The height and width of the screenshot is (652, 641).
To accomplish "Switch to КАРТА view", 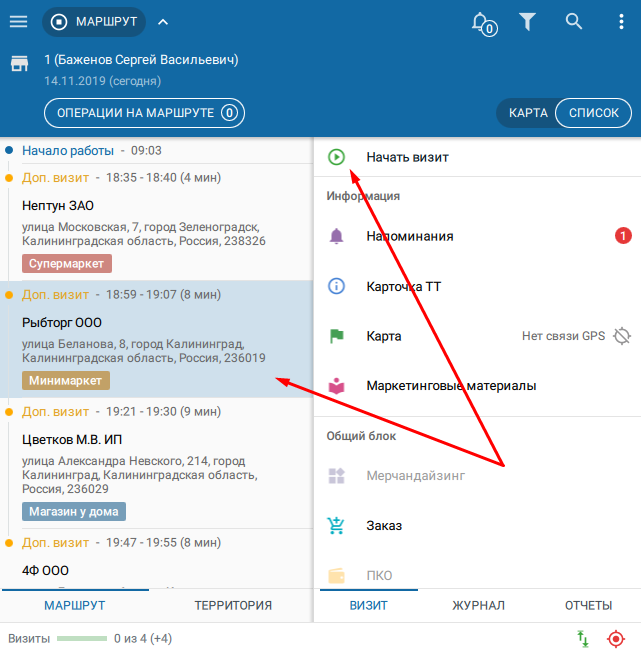I will (x=527, y=113).
